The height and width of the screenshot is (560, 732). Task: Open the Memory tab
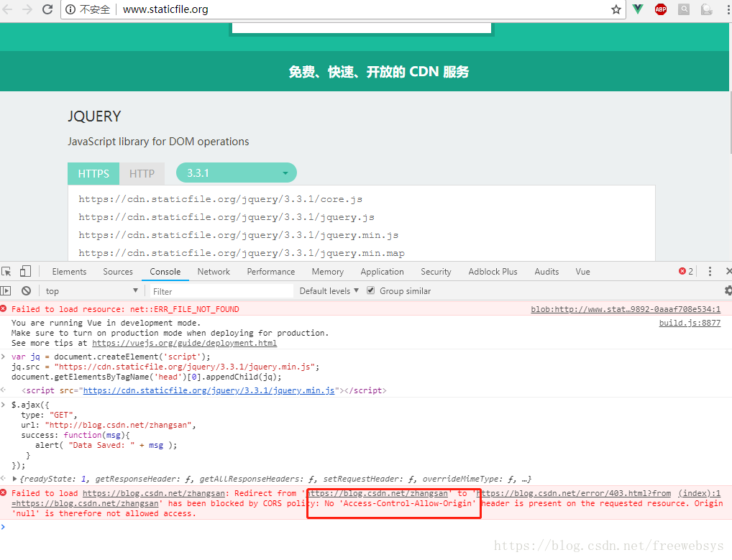click(327, 272)
